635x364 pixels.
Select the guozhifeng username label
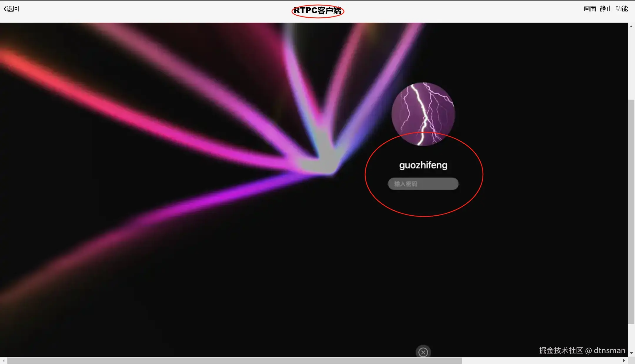[x=423, y=165]
